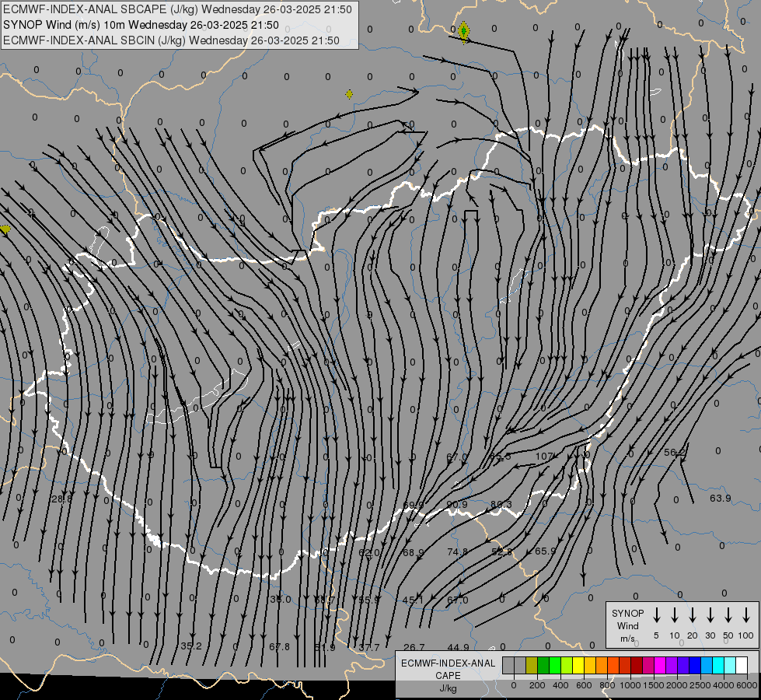Click the 1000 tick label on CAPE scale

pyautogui.click(x=630, y=685)
